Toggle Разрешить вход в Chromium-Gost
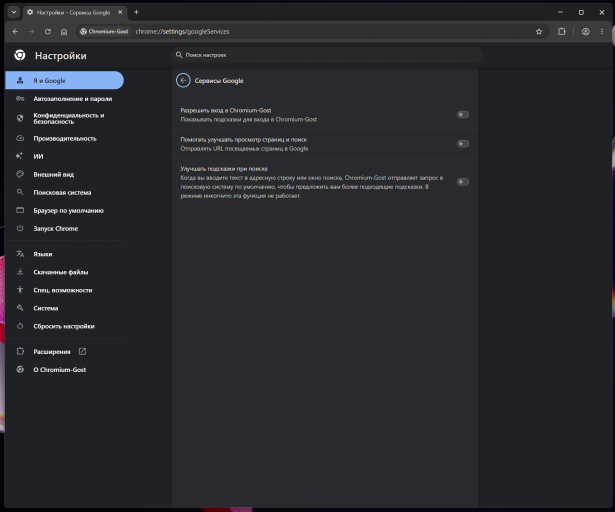The width and height of the screenshot is (615, 512). [463, 115]
